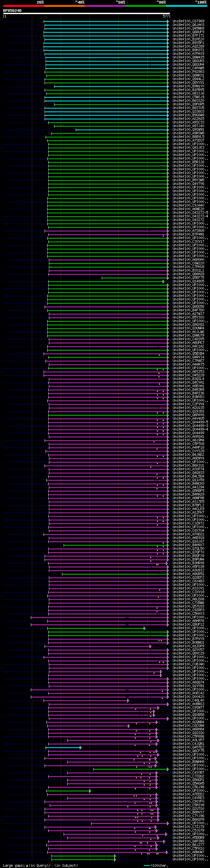
Task: Select label UniRef100_Q4SJE3
Action: click(x=188, y=147)
